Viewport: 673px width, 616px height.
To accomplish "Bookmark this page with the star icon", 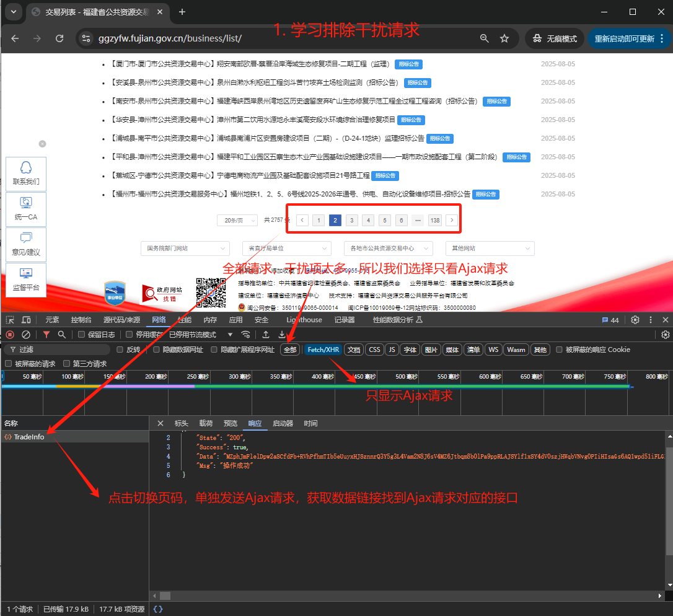I will click(504, 38).
